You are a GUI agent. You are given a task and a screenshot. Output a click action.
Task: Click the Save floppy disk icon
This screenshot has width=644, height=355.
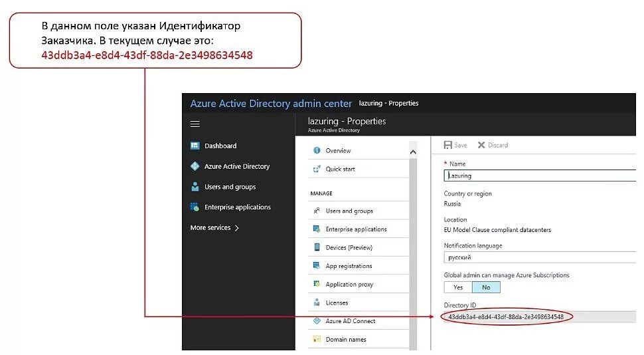tap(448, 145)
